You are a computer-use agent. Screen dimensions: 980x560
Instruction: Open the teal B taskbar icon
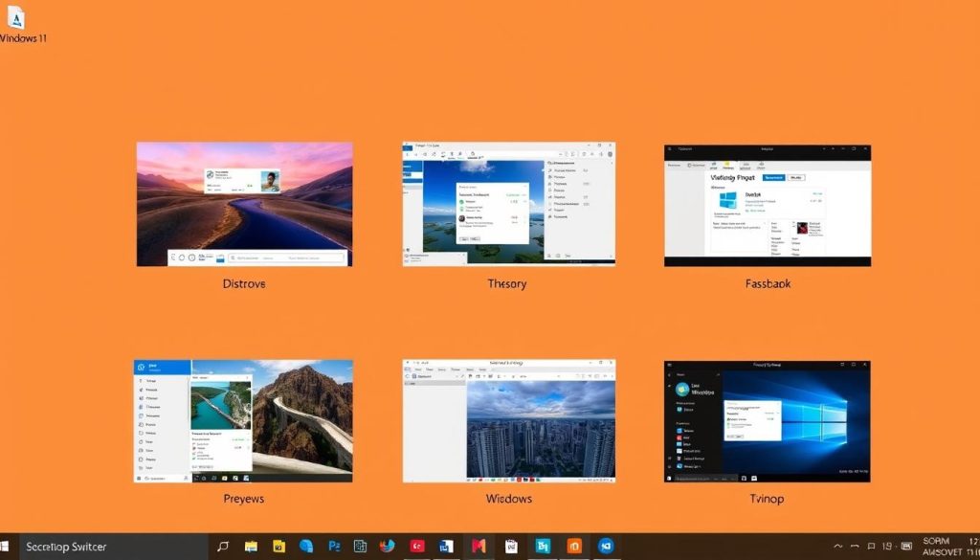543,547
